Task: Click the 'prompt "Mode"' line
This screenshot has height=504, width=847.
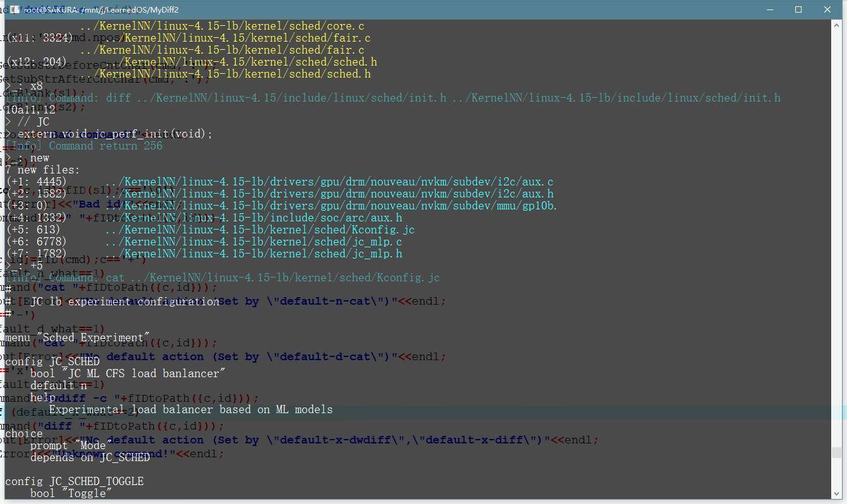Action: click(x=71, y=445)
